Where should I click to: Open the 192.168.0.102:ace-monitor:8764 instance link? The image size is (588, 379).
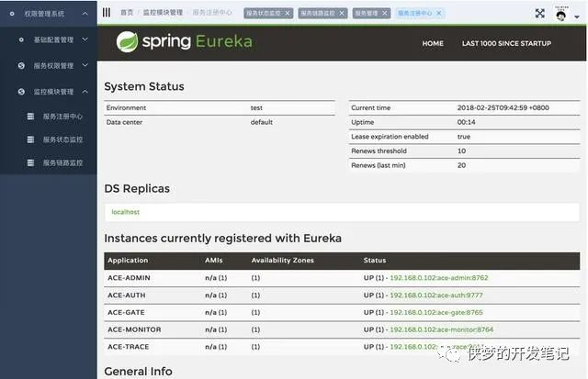click(441, 329)
